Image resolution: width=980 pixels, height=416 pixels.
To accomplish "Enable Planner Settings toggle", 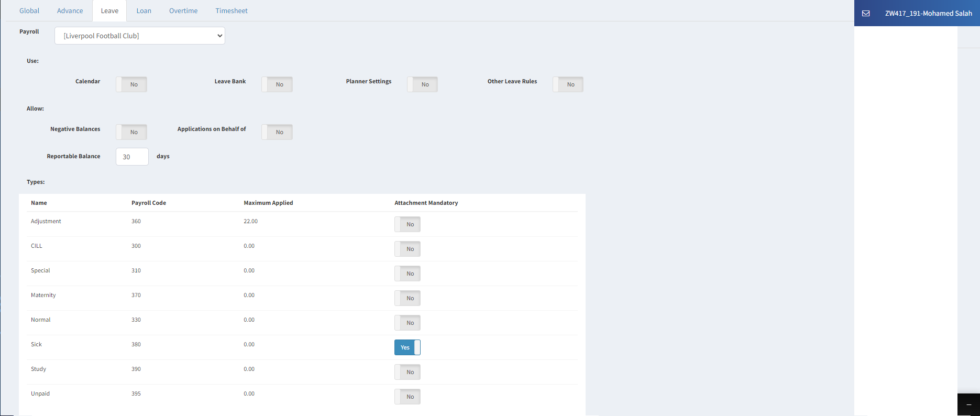I will click(422, 84).
